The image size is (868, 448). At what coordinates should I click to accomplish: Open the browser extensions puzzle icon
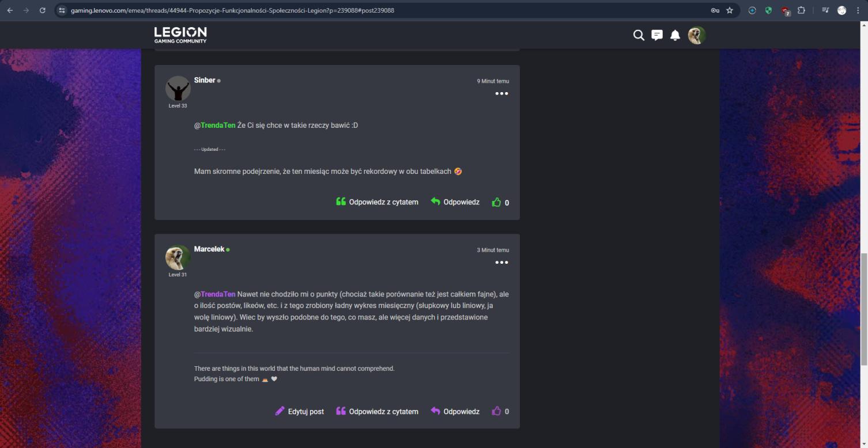tap(801, 10)
